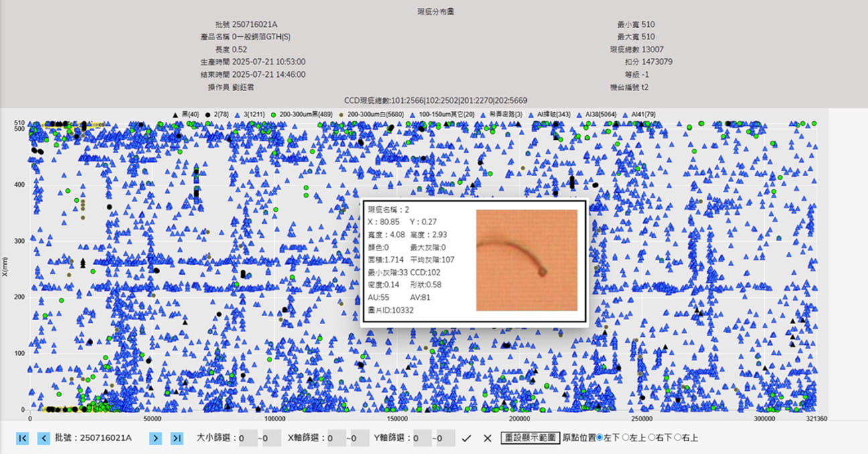Screen dimensions: 868x454
Task: Jump to the last batch
Action: tap(176, 438)
